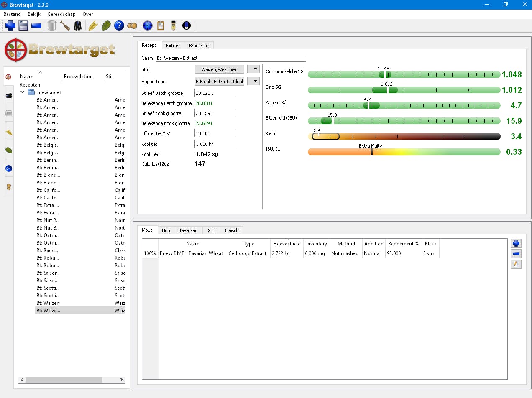Click the 5.5 gal - Extract - Ideal button

pos(219,82)
